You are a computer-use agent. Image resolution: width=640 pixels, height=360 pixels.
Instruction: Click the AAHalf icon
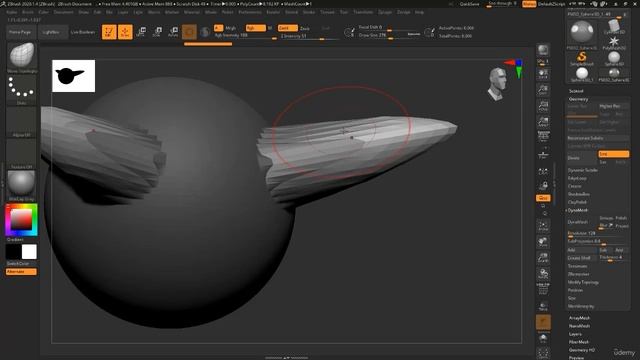pyautogui.click(x=543, y=122)
